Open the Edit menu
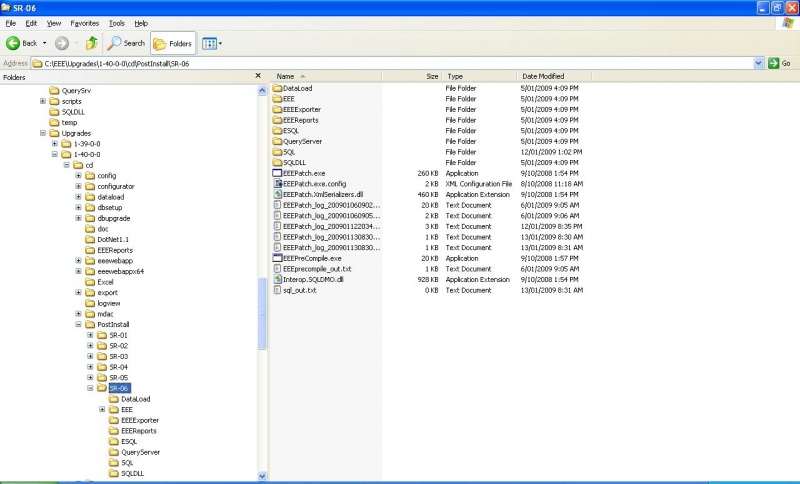The image size is (800, 484). (x=31, y=23)
